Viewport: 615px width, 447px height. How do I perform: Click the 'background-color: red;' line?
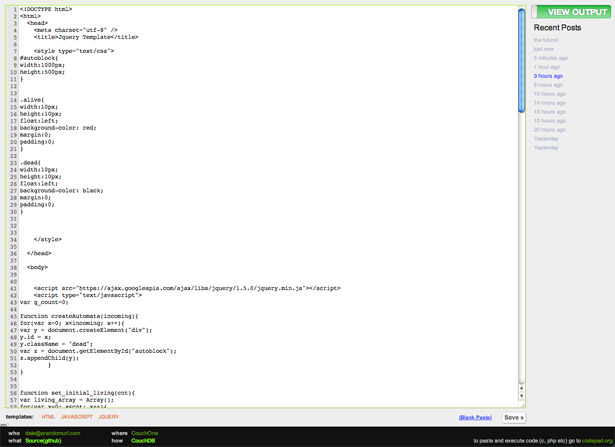(58, 128)
